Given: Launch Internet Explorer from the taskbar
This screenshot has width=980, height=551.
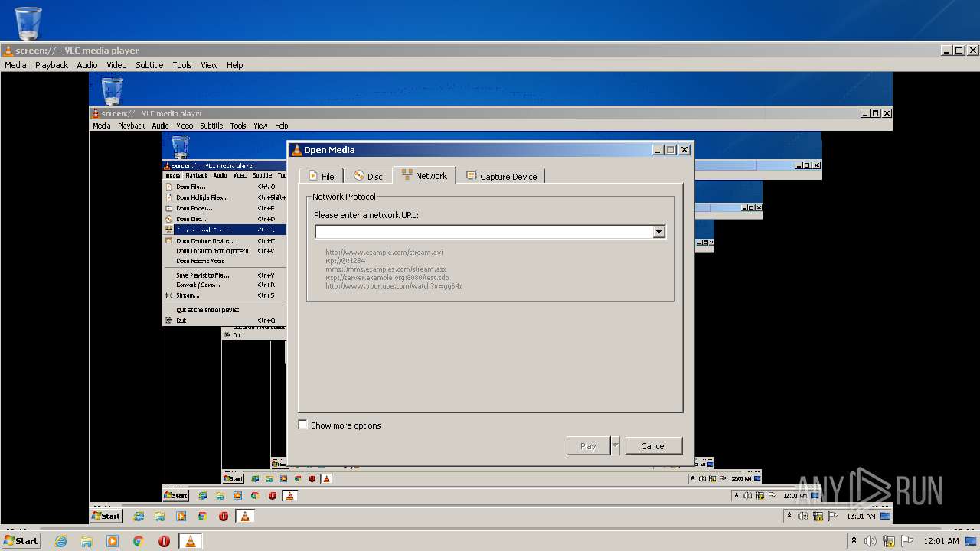Looking at the screenshot, I should [x=60, y=541].
